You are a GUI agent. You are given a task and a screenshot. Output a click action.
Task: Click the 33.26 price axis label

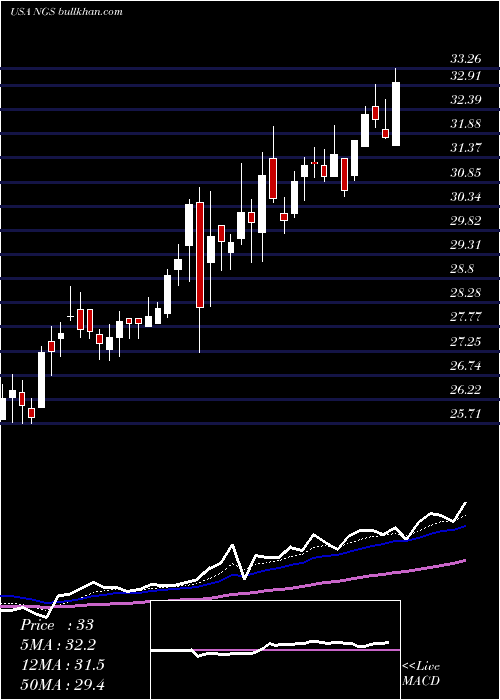466,58
